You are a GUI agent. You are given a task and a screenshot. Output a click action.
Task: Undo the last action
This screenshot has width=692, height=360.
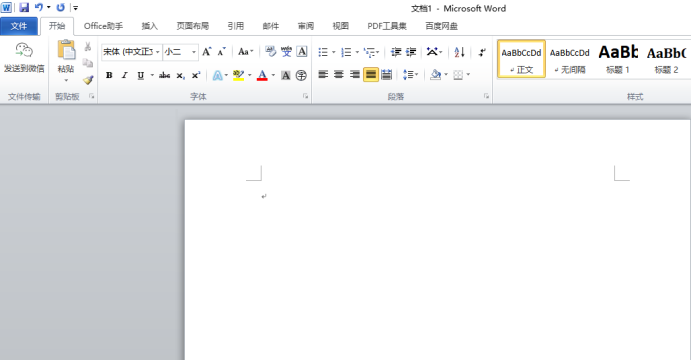39,8
